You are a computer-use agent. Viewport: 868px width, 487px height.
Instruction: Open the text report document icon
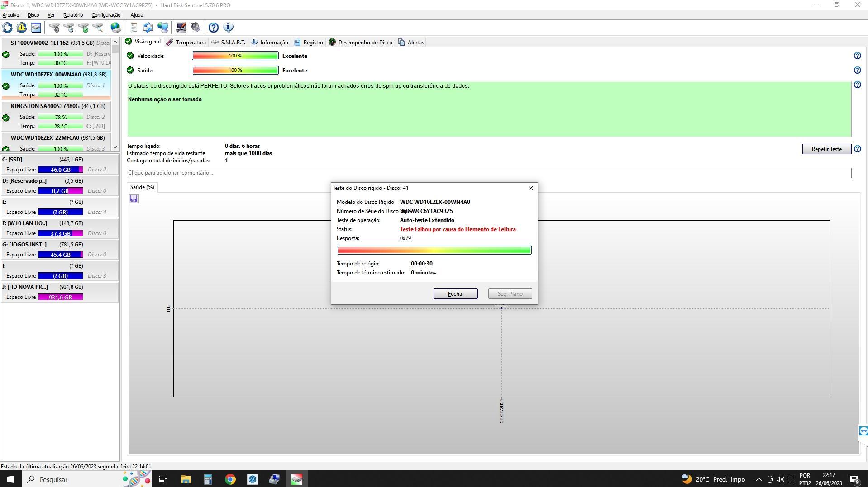click(134, 28)
